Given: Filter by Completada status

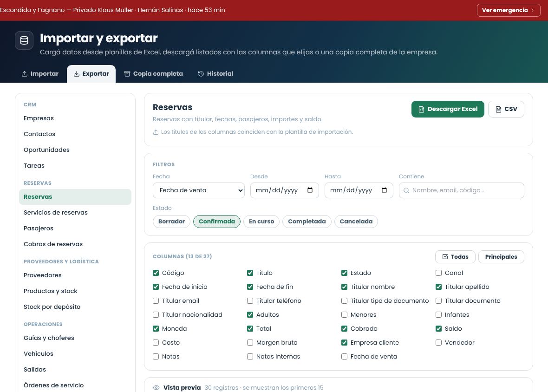Looking at the screenshot, I should point(307,222).
